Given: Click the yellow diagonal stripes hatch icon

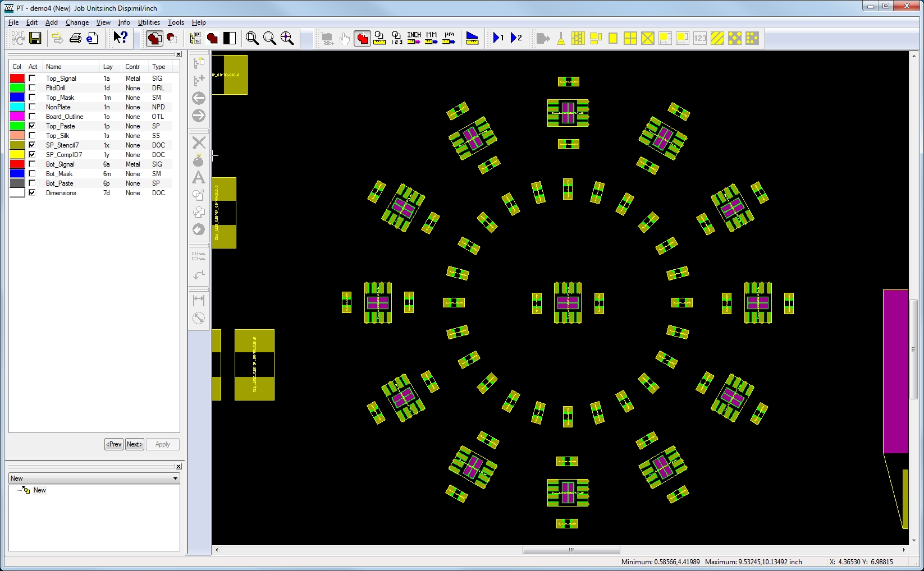Looking at the screenshot, I should click(x=717, y=38).
